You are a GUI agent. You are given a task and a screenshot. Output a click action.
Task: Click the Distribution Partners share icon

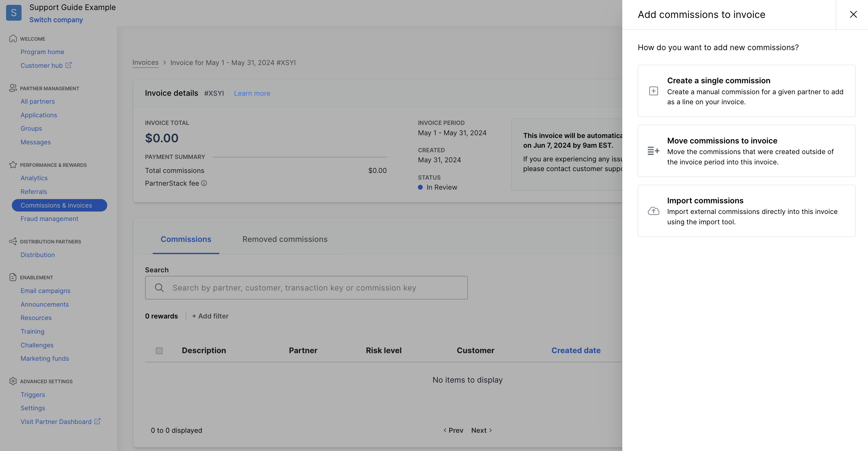13,241
